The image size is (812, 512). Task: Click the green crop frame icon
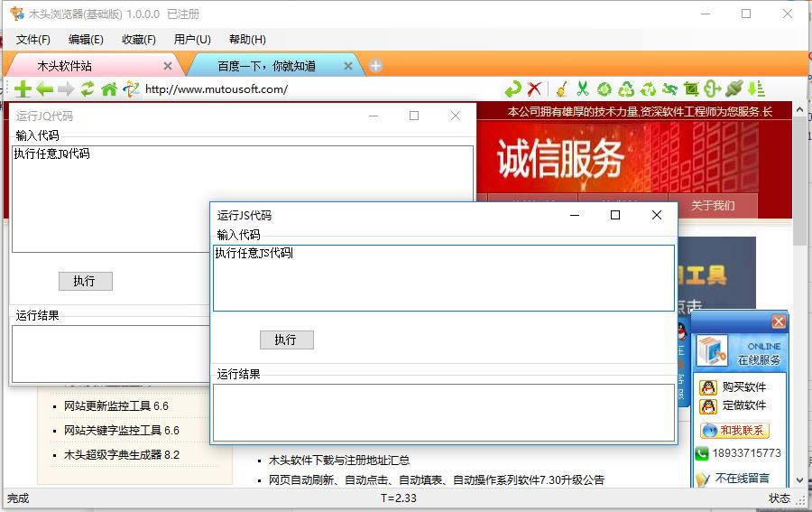691,88
